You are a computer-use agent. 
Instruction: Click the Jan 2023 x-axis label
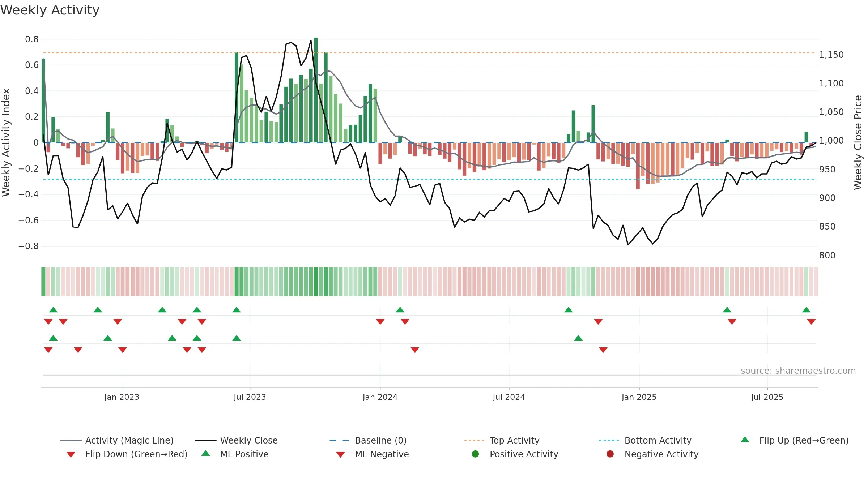pyautogui.click(x=122, y=397)
